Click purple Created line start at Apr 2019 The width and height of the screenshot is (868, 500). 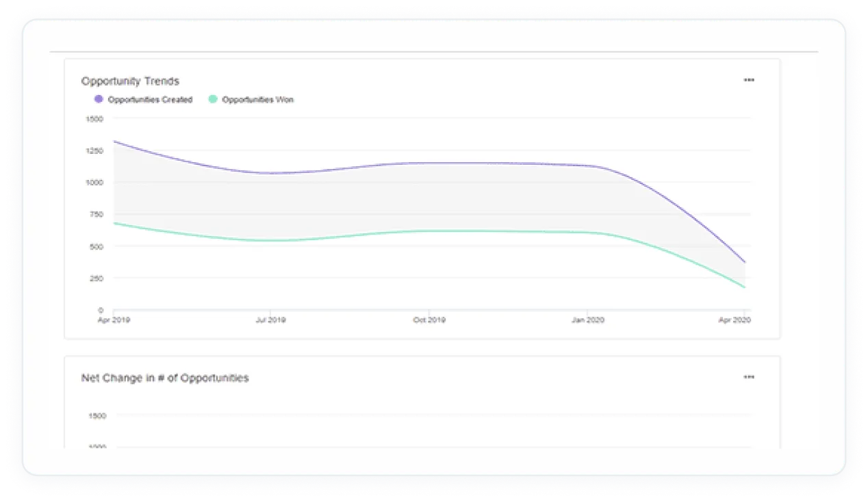[114, 142]
